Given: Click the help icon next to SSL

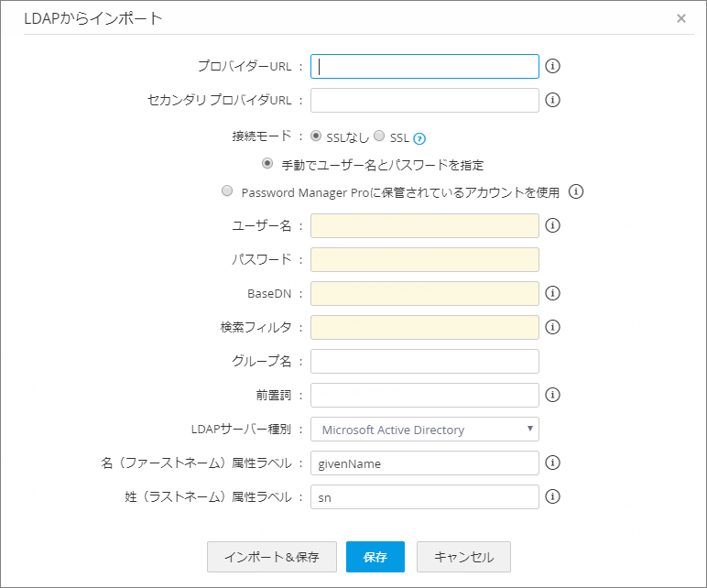Looking at the screenshot, I should tap(419, 139).
